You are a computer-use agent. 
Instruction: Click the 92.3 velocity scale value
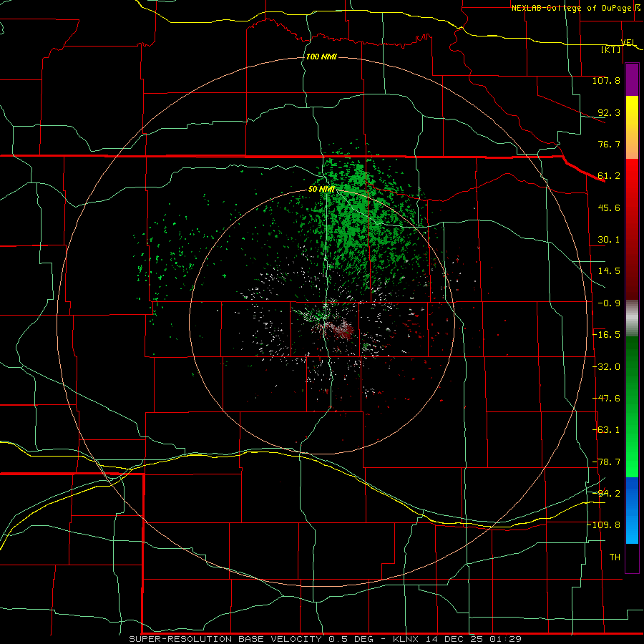pos(609,112)
